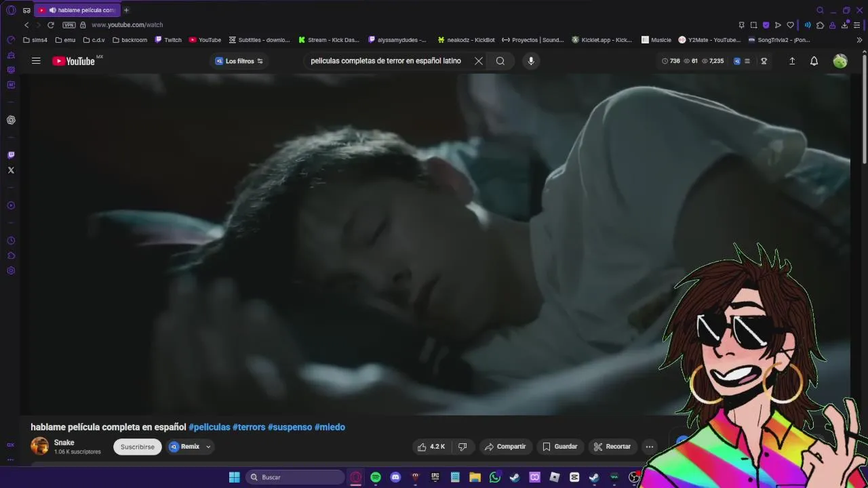Screen dimensions: 868x488
Task: Open the Remix button
Action: (x=184, y=447)
